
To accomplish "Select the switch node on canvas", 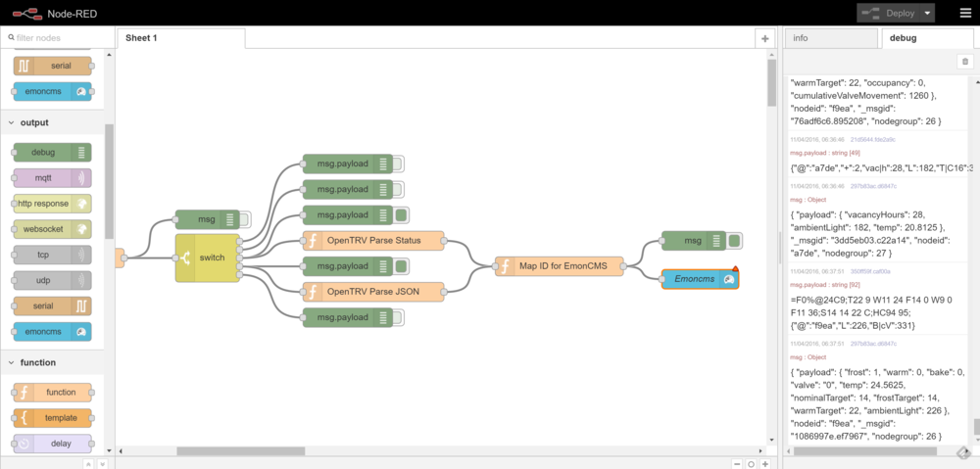I will tap(208, 258).
